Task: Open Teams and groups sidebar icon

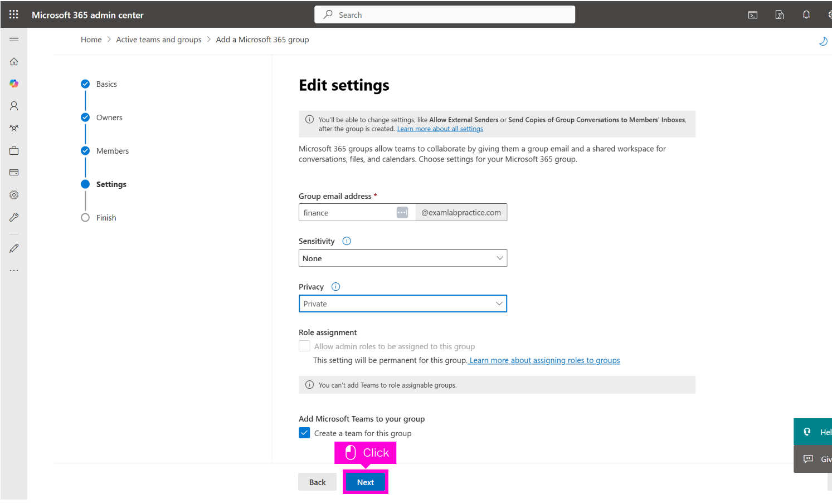Action: pos(14,128)
